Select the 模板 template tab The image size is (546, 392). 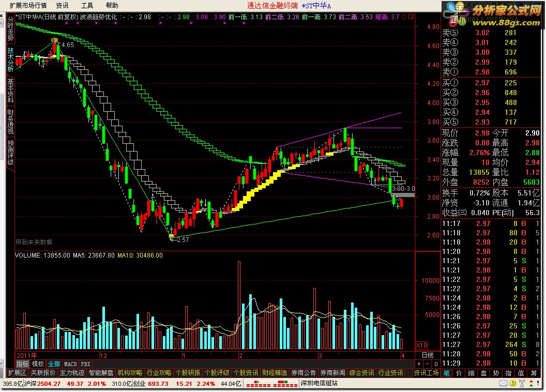[x=38, y=364]
